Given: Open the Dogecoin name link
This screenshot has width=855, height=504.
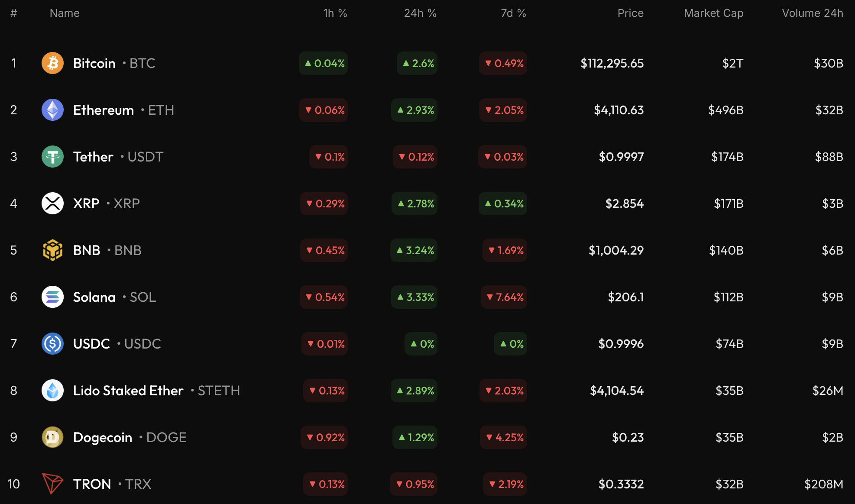Looking at the screenshot, I should [103, 437].
